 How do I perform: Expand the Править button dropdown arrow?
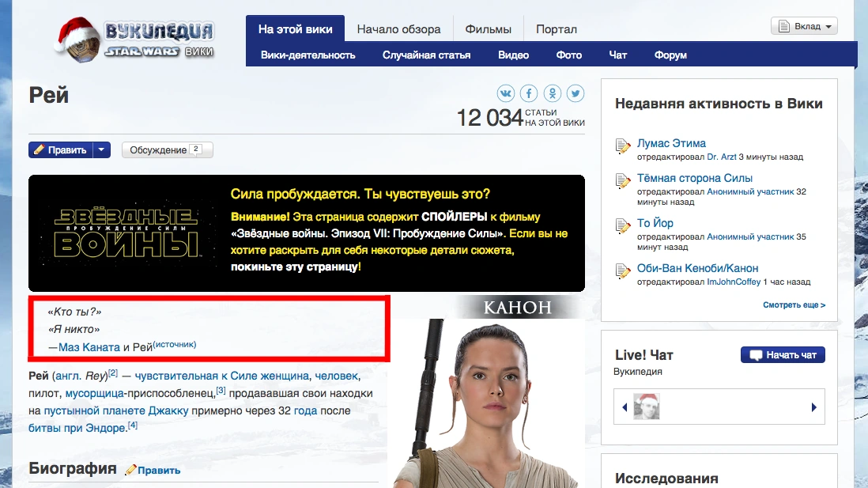point(101,149)
